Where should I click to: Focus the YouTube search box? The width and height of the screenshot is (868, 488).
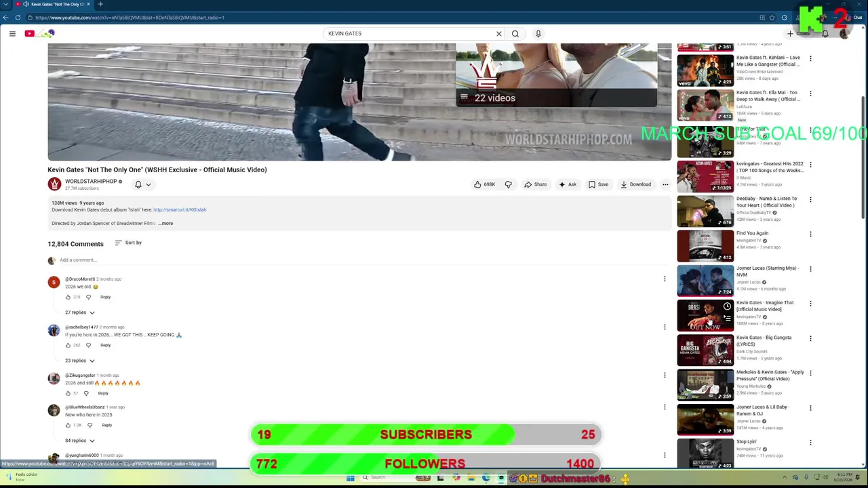pos(410,33)
